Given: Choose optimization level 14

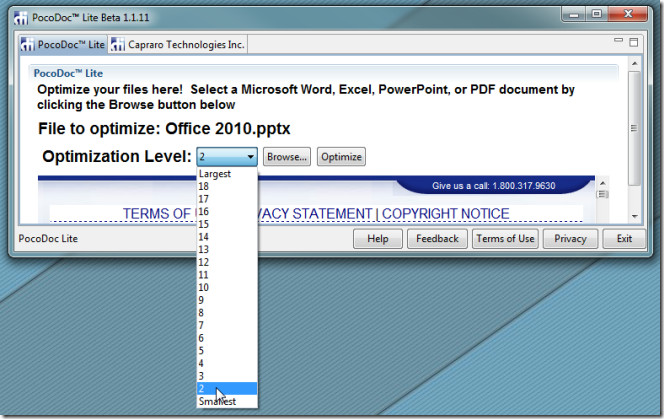Looking at the screenshot, I should click(227, 237).
